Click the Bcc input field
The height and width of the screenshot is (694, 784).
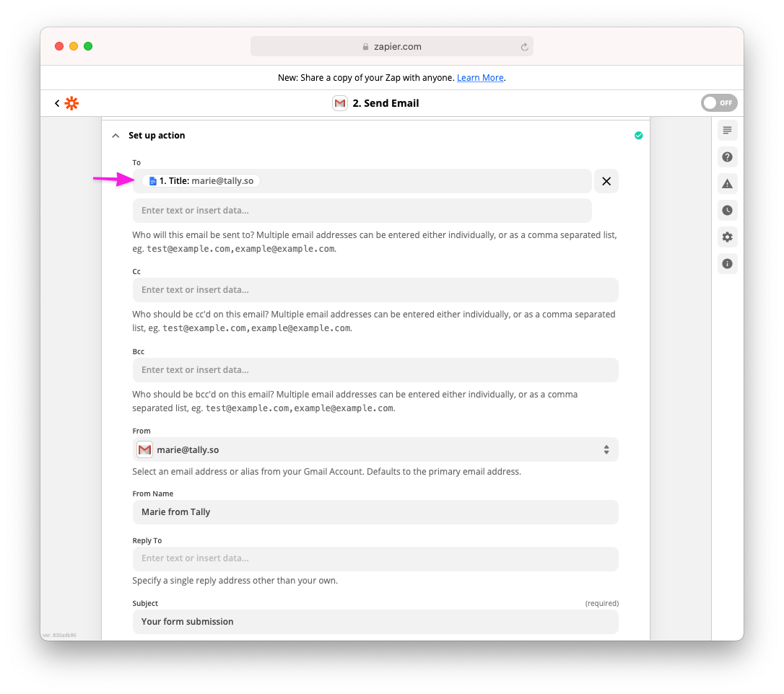point(375,370)
